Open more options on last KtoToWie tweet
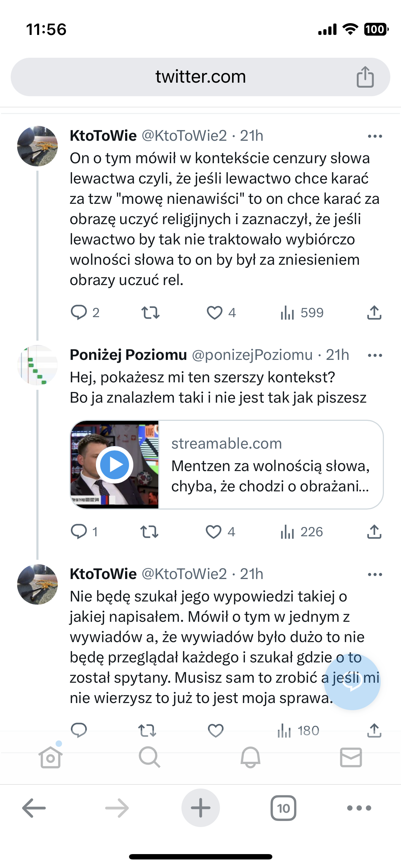 (x=375, y=574)
